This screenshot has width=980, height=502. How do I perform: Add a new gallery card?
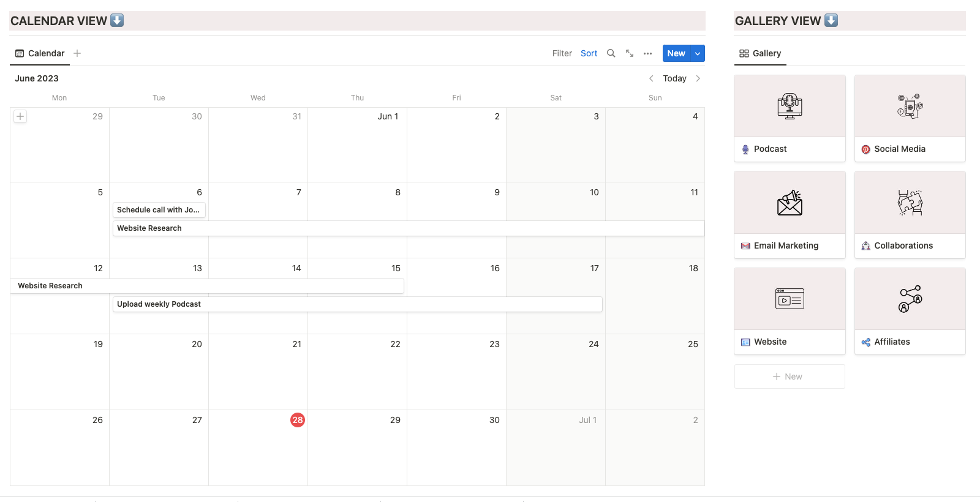click(789, 376)
